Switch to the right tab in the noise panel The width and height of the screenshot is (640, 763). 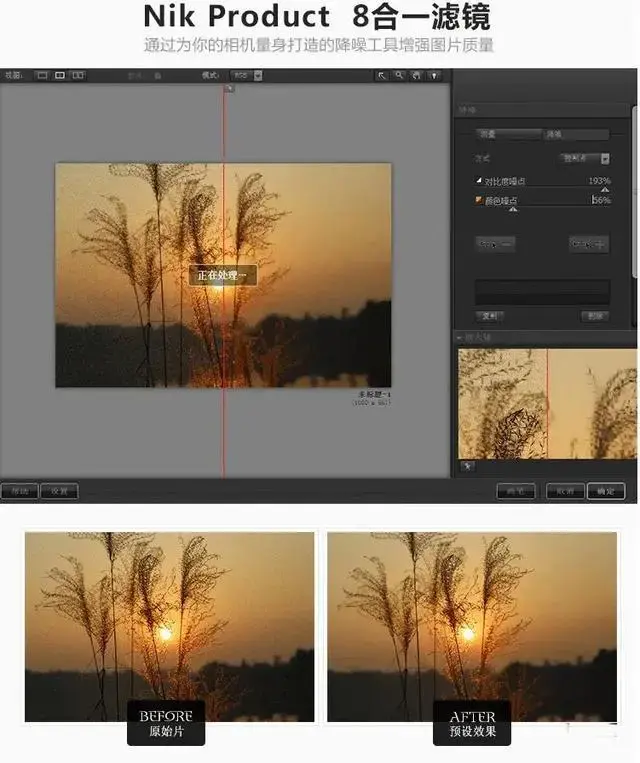(x=576, y=134)
